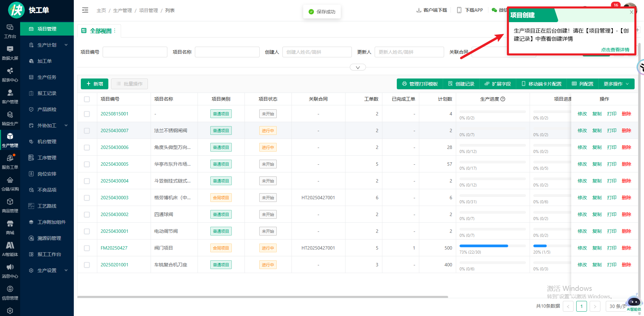The image size is (644, 316).
Task: Expand the 更多操作 dropdown
Action: tap(616, 84)
